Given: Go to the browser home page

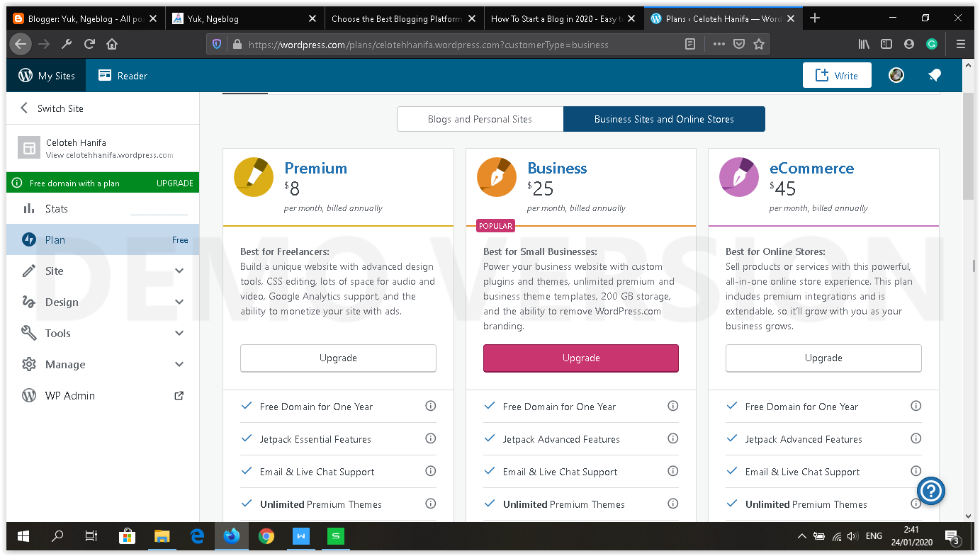Looking at the screenshot, I should 112,44.
